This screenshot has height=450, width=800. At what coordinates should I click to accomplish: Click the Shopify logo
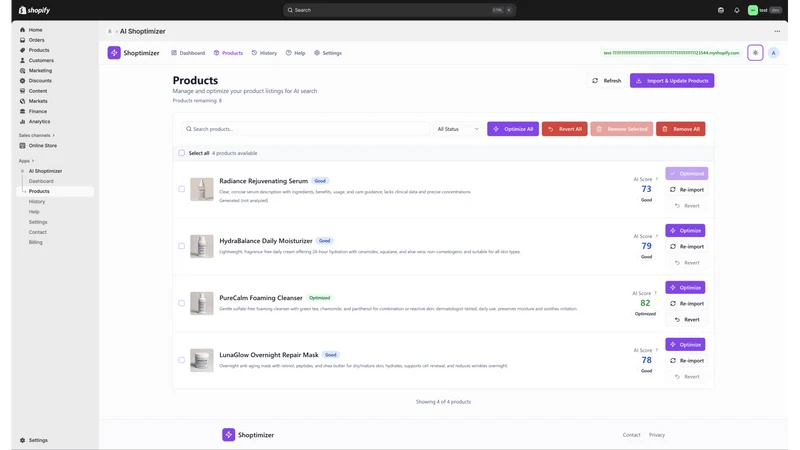click(x=34, y=10)
